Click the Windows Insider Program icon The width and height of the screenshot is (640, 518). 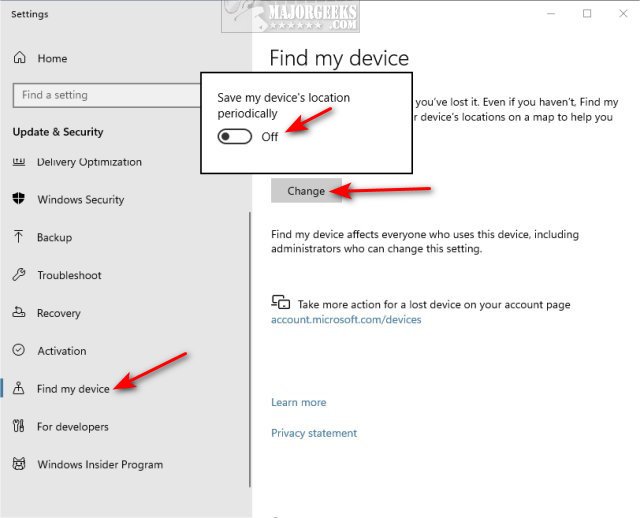(19, 464)
